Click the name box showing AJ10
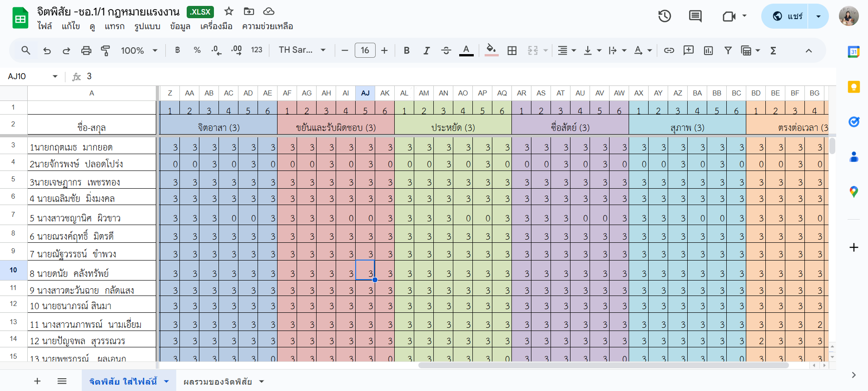The image size is (868, 391). 33,76
